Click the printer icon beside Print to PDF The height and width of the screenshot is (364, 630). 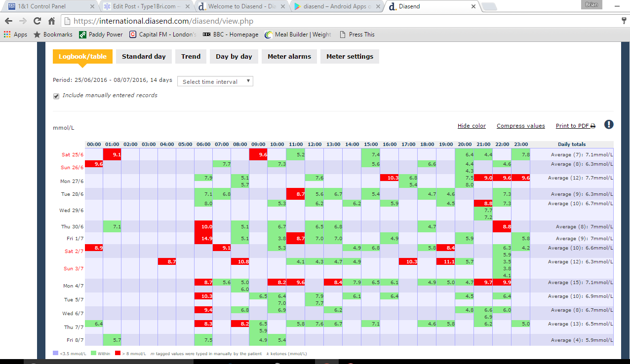pyautogui.click(x=593, y=126)
